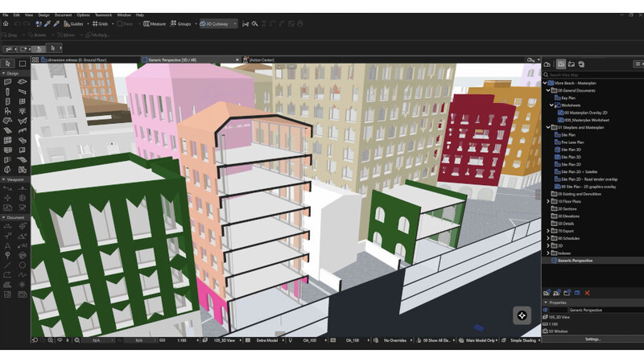
Task: Open the Layout Book icon in navigator
Action: 572,64
